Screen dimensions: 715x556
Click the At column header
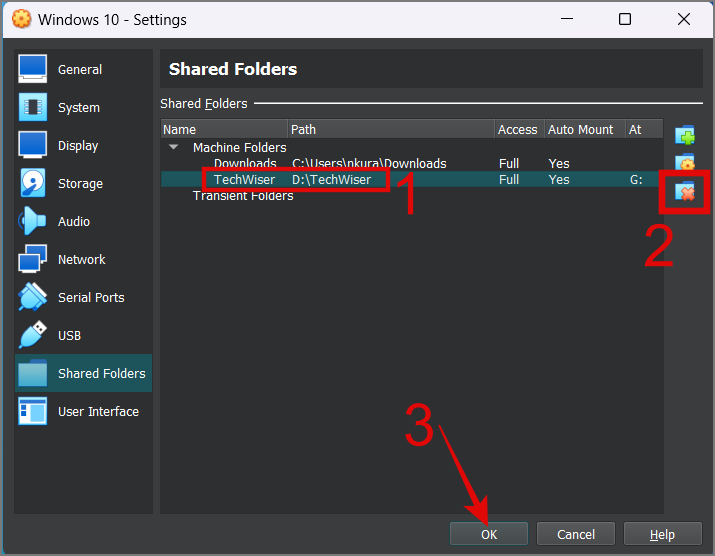[x=644, y=129]
